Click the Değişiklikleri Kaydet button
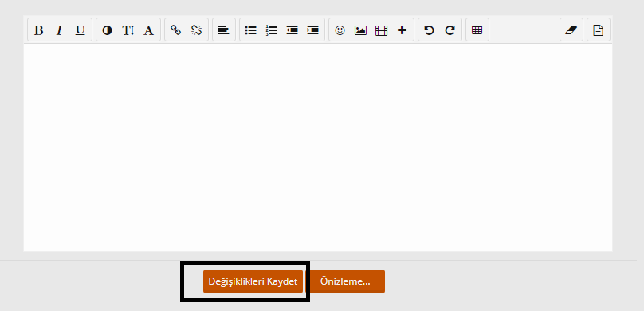The height and width of the screenshot is (311, 644). (253, 281)
